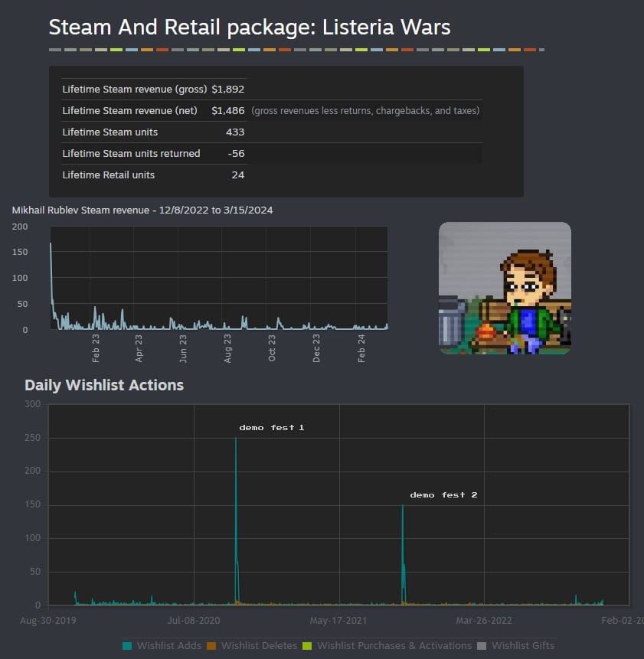Click the Wishlist Gifts gray legend swatch
Screen dimensions: 644x659
[x=482, y=645]
